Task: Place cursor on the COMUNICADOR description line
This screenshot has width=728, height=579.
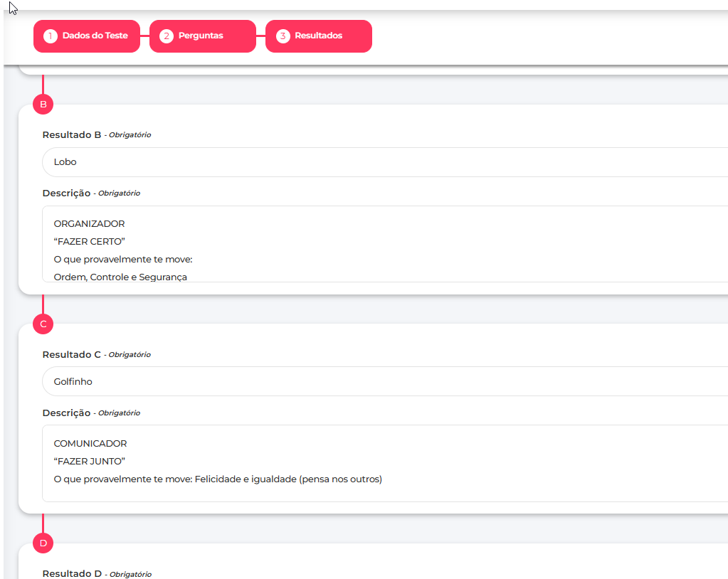Action: [90, 444]
